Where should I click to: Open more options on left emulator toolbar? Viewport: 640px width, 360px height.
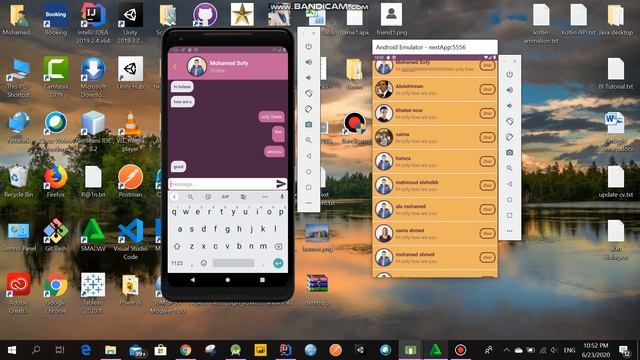[x=309, y=203]
